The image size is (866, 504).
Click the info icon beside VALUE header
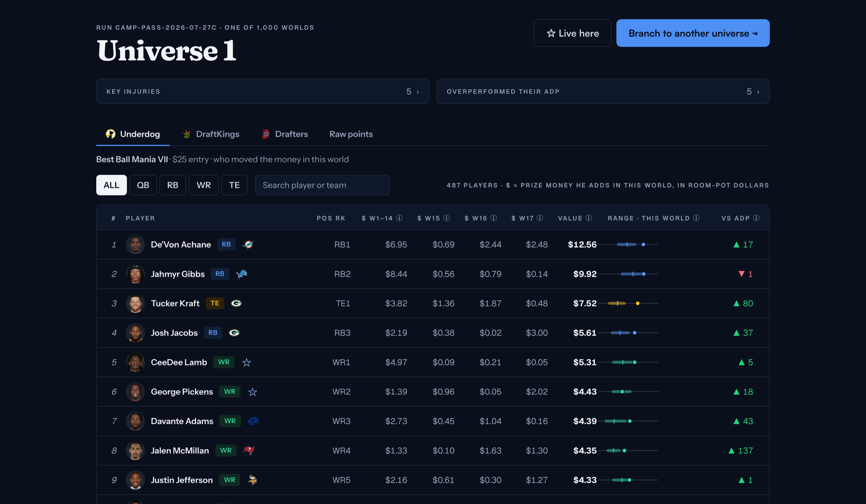[589, 218]
